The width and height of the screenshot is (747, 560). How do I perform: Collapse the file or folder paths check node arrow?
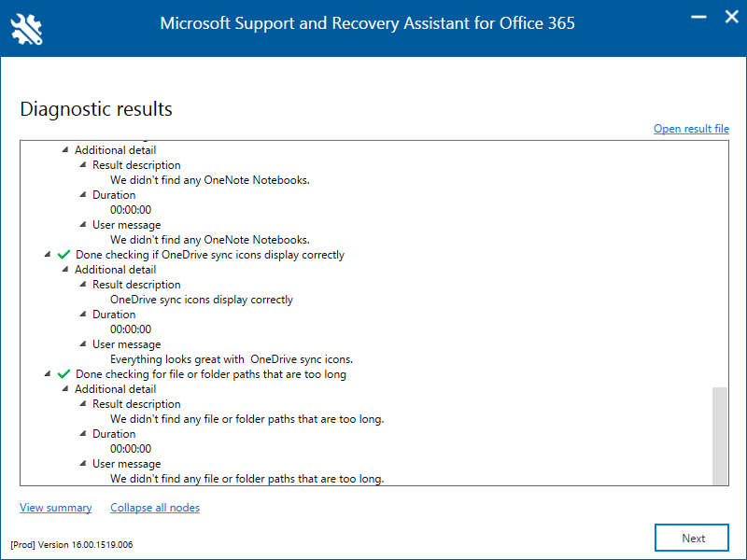(x=48, y=374)
